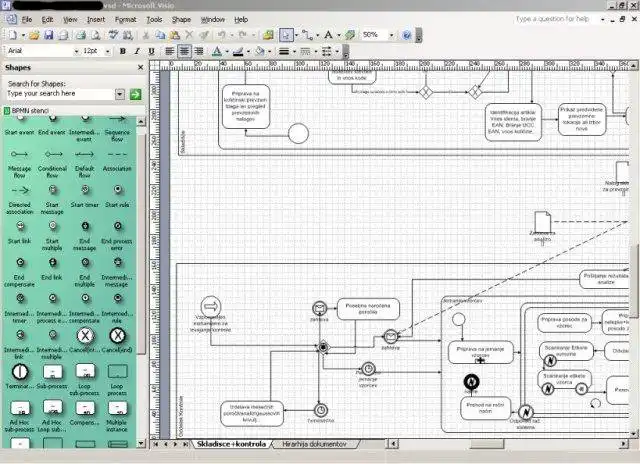
Task: Open the File menu
Action: 27,20
